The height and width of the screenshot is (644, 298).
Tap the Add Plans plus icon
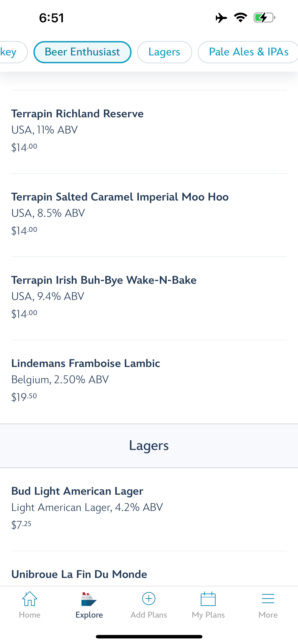click(x=149, y=599)
